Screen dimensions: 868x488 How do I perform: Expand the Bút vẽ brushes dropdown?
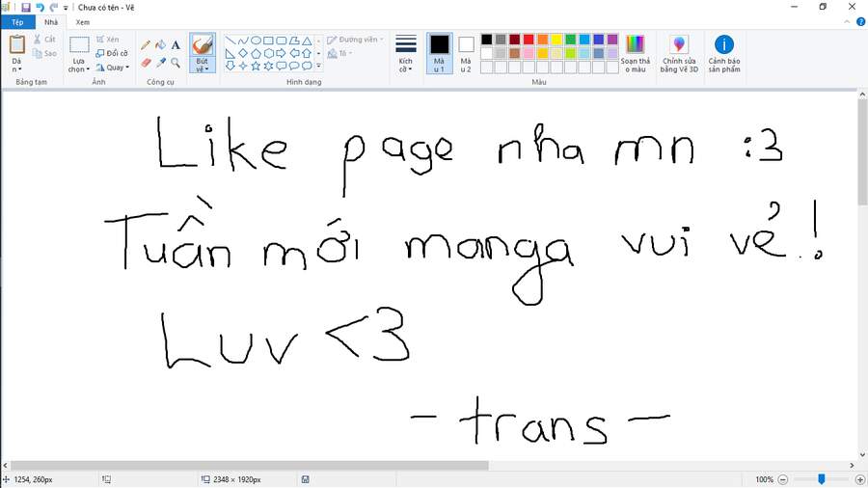pyautogui.click(x=203, y=69)
